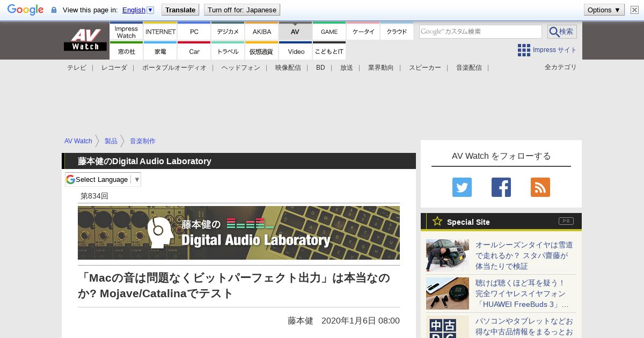Open the Video tab
The height and width of the screenshot is (338, 644).
point(295,51)
